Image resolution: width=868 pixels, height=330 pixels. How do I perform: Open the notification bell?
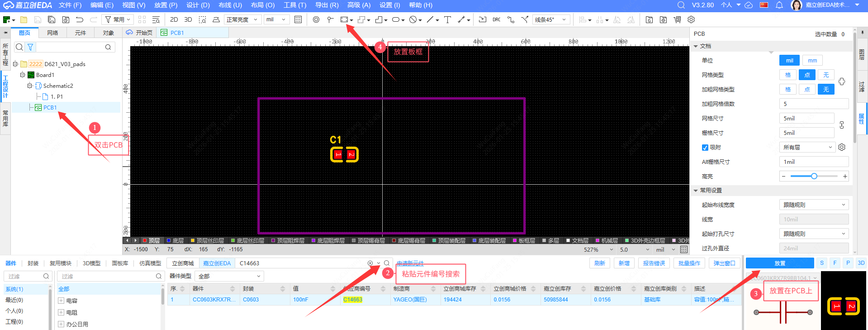coord(779,5)
